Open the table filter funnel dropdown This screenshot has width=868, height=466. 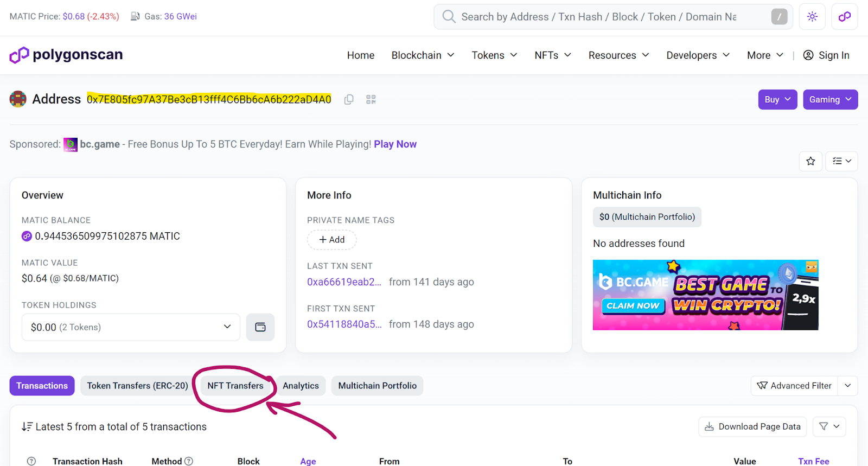(829, 426)
